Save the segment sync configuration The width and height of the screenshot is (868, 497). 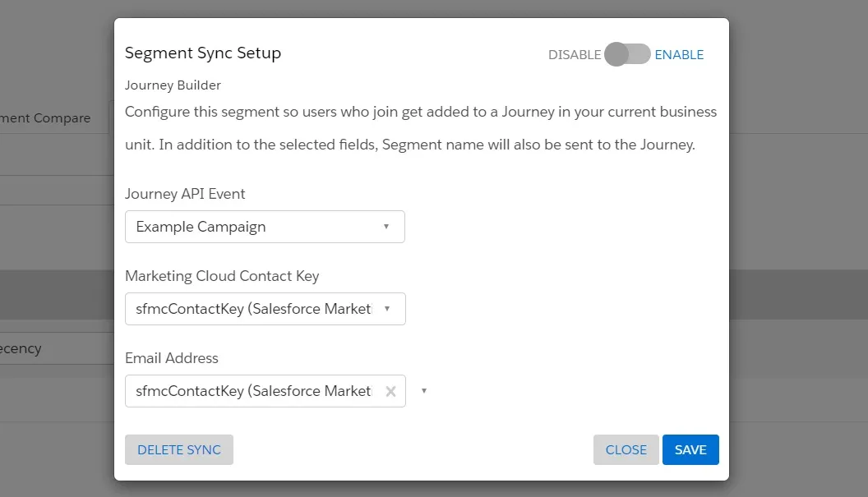click(690, 449)
